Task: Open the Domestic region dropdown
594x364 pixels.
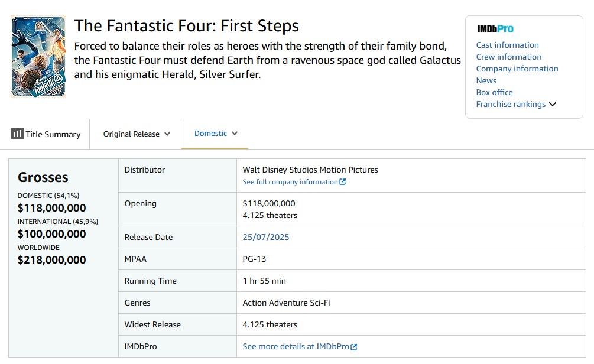Action: tap(216, 134)
